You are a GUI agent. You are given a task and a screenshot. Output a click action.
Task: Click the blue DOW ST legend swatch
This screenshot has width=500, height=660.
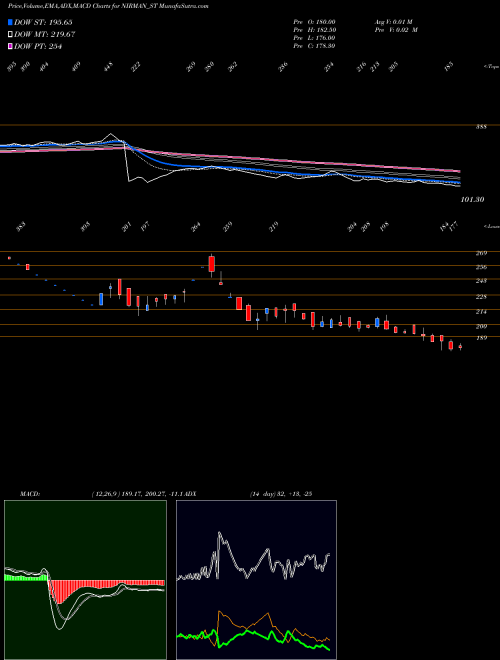pyautogui.click(x=10, y=22)
